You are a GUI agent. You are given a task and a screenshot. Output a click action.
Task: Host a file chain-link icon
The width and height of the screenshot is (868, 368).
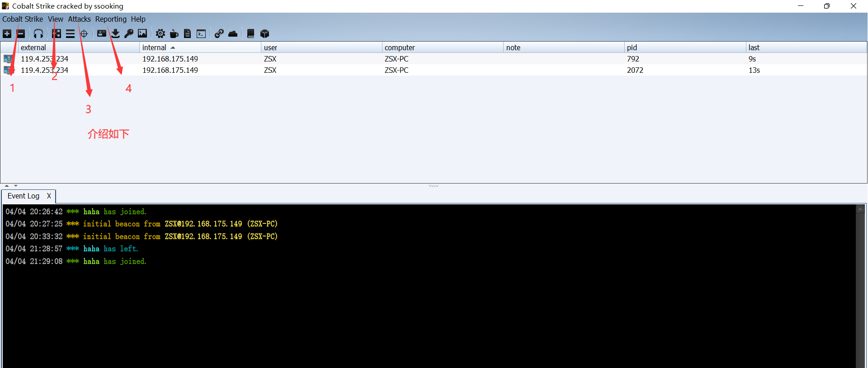(x=219, y=34)
